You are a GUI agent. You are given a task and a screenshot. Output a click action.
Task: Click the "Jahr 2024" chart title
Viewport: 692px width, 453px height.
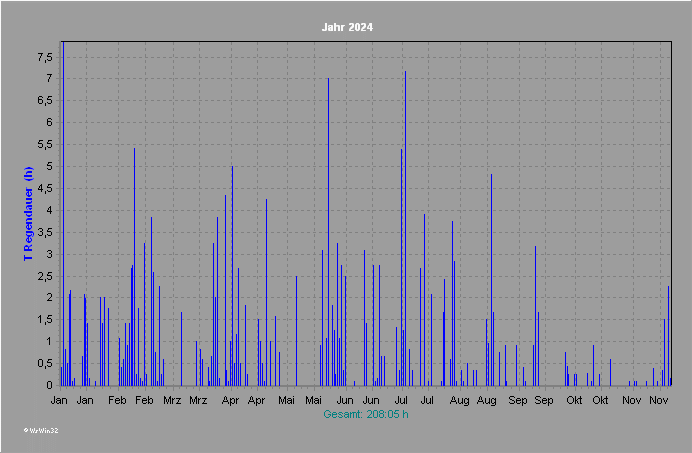[x=347, y=27]
